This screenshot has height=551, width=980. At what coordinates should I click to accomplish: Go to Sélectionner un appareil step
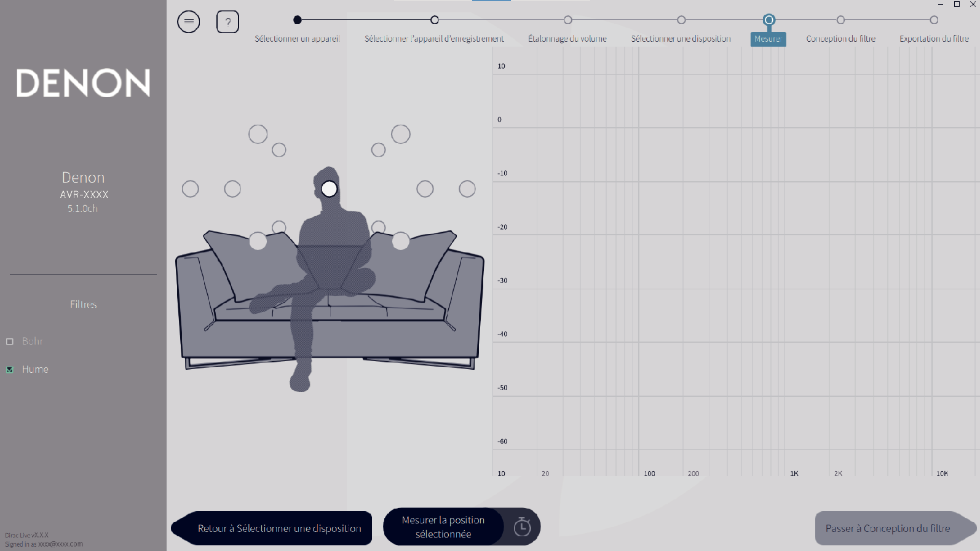pos(298,20)
